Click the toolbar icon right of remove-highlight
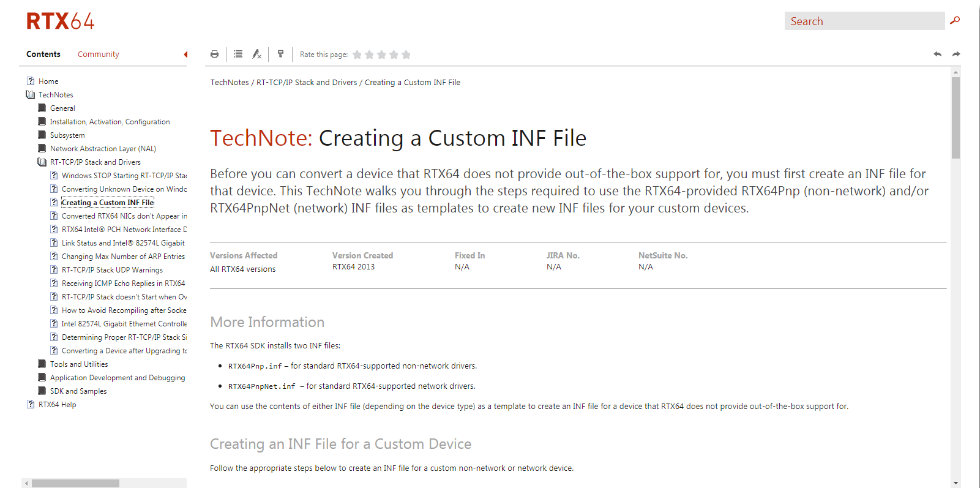This screenshot has width=980, height=488. pos(280,54)
